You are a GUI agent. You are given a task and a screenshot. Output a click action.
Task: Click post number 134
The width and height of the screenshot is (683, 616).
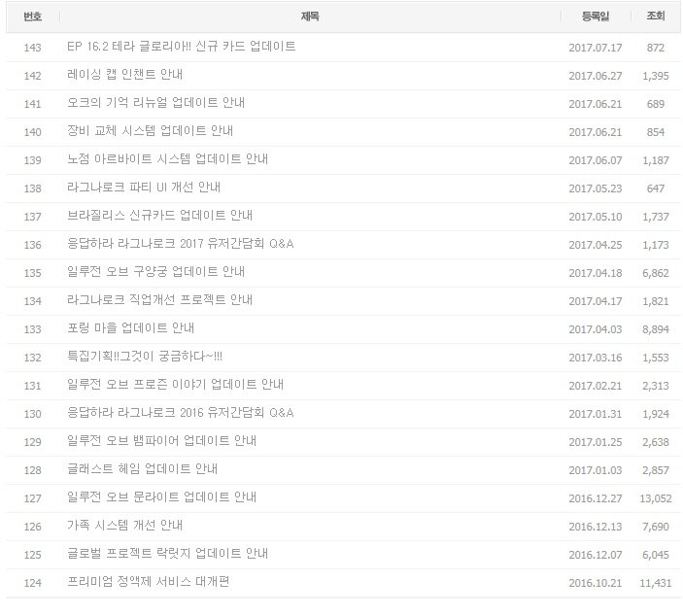(33, 301)
